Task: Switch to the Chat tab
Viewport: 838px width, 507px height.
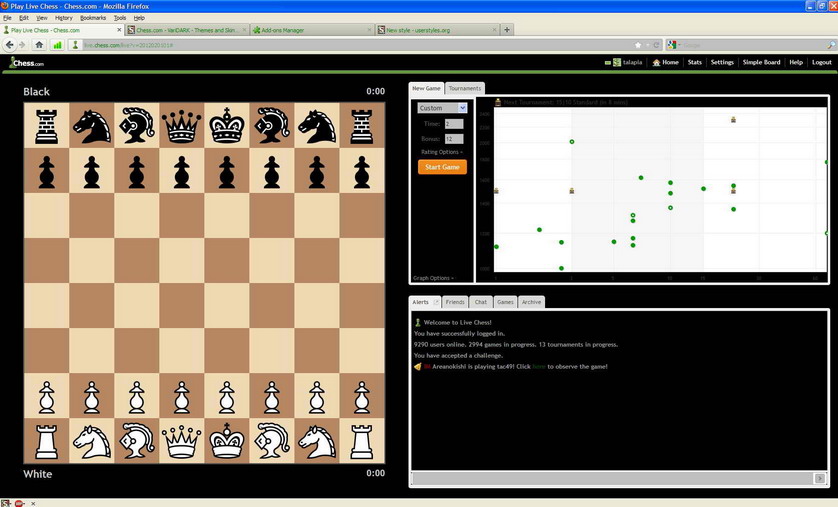Action: tap(481, 302)
